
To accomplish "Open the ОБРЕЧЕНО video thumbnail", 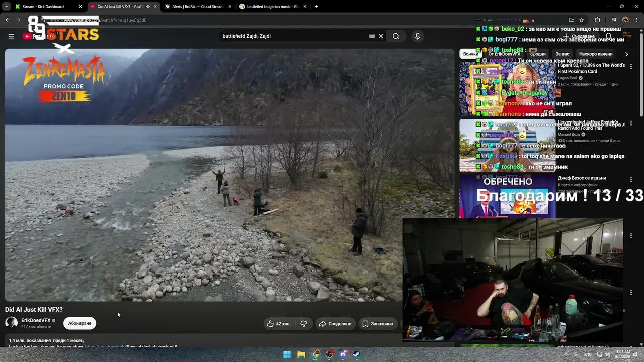I will pyautogui.click(x=507, y=197).
